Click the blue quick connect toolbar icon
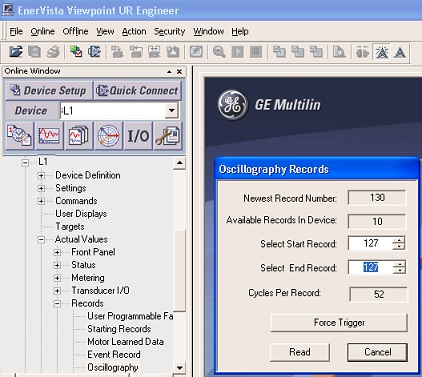 click(x=94, y=52)
